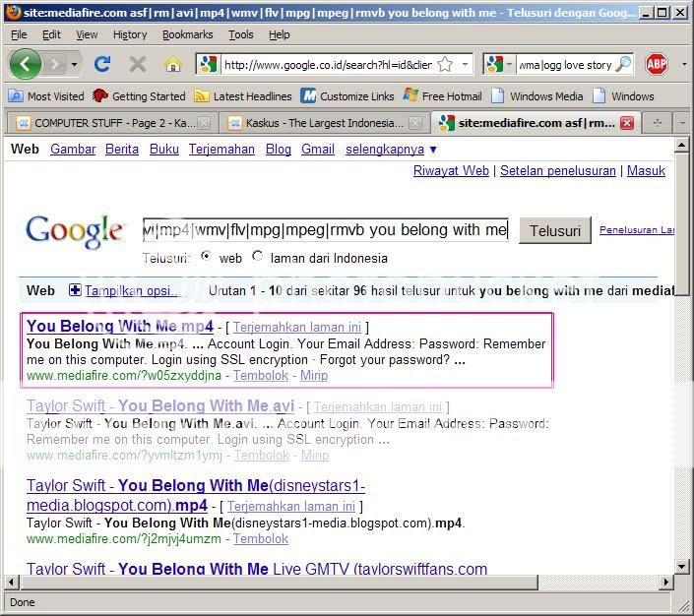Screen dimensions: 694x616
Task: Open the Terjemahan link
Action: 221,150
